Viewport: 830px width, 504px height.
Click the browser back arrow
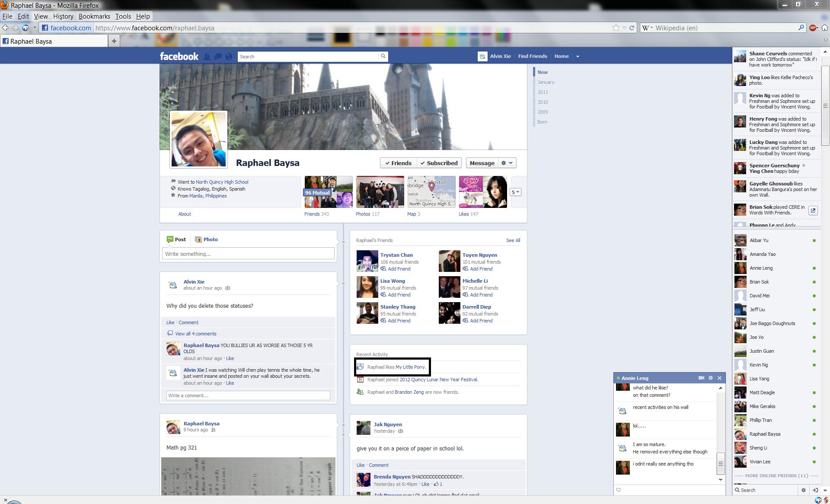(x=5, y=28)
